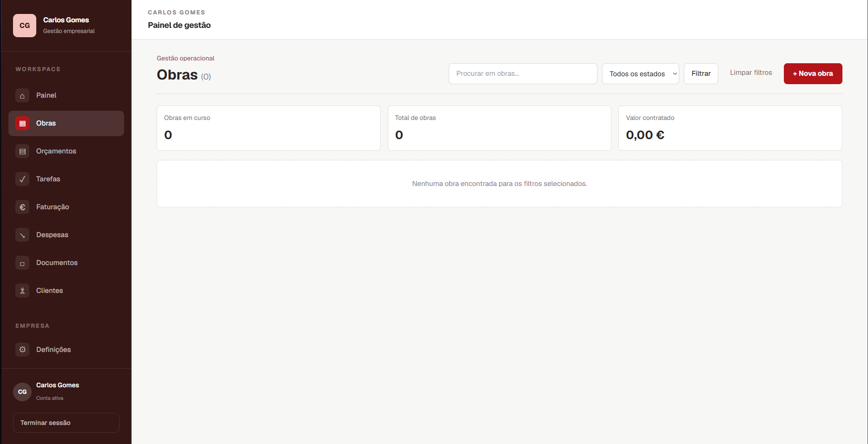Screen dimensions: 868x444
Task: Click the Orçamentos list icon
Action: (22, 151)
